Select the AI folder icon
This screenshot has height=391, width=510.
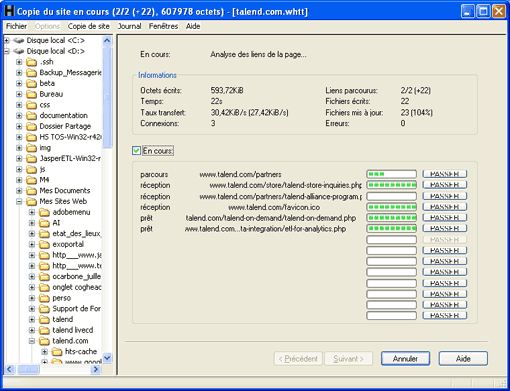pos(44,223)
